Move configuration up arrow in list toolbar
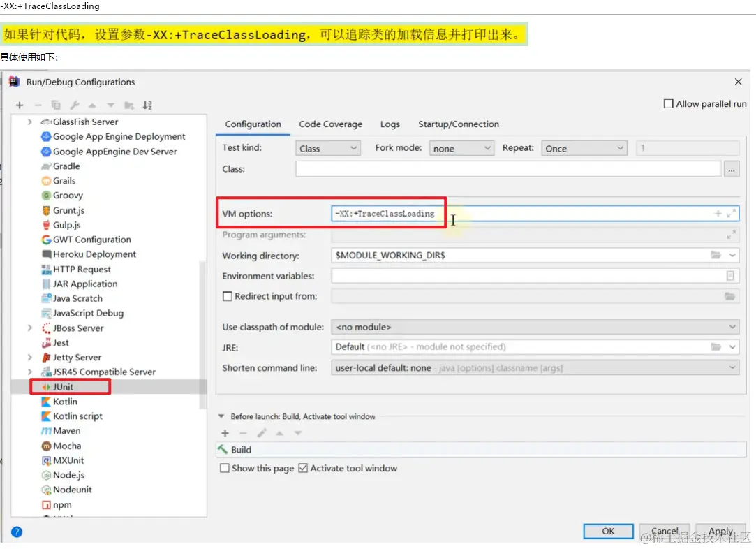This screenshot has height=549, width=756. point(92,105)
